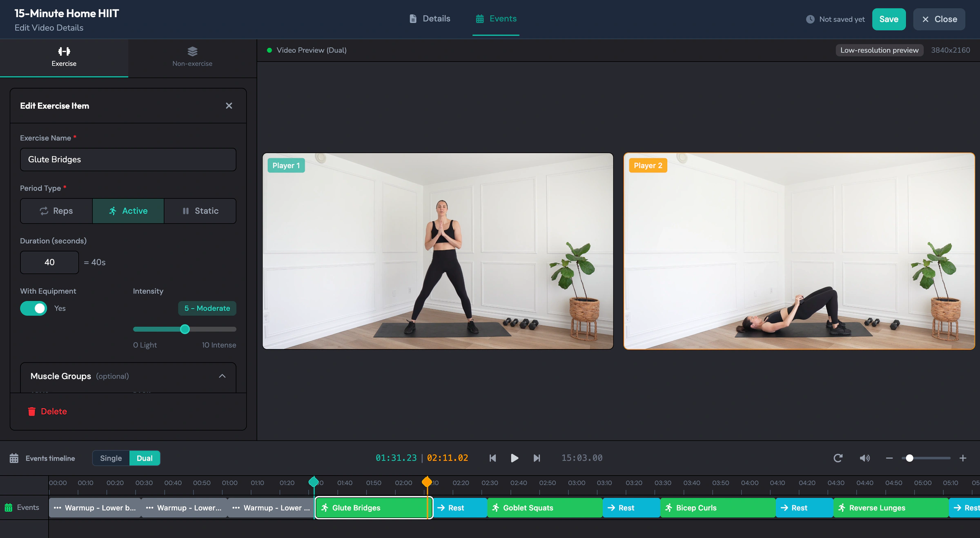
Task: Close the Edit Exercise Item panel
Action: (229, 106)
